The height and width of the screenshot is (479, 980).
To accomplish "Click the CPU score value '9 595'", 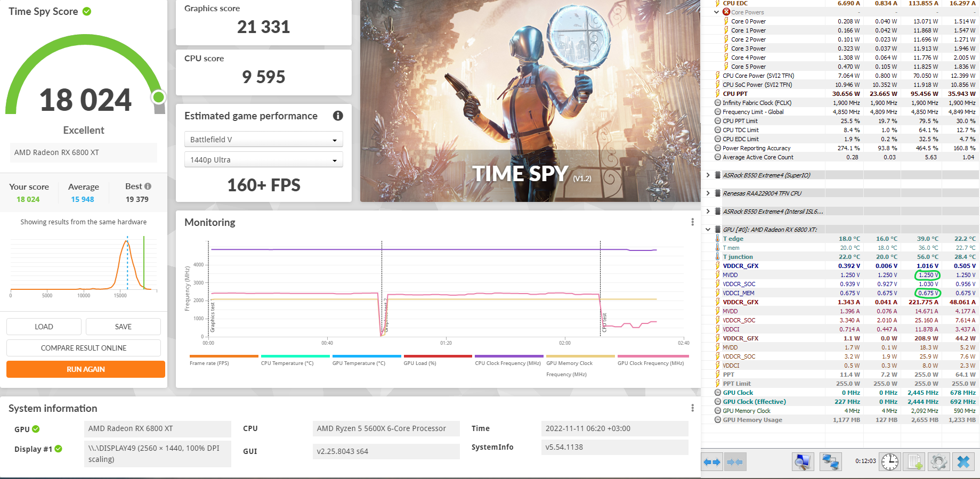I will click(x=264, y=77).
